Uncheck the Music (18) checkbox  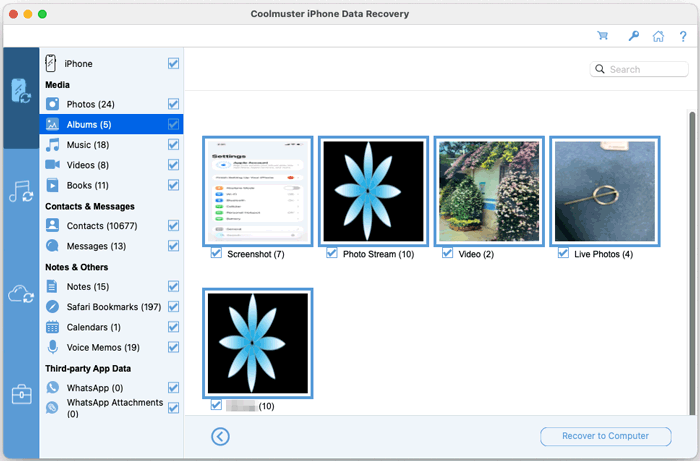tap(174, 145)
